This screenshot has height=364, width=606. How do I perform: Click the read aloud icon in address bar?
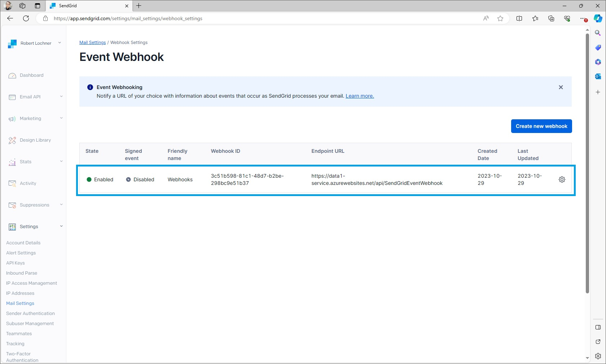[486, 18]
